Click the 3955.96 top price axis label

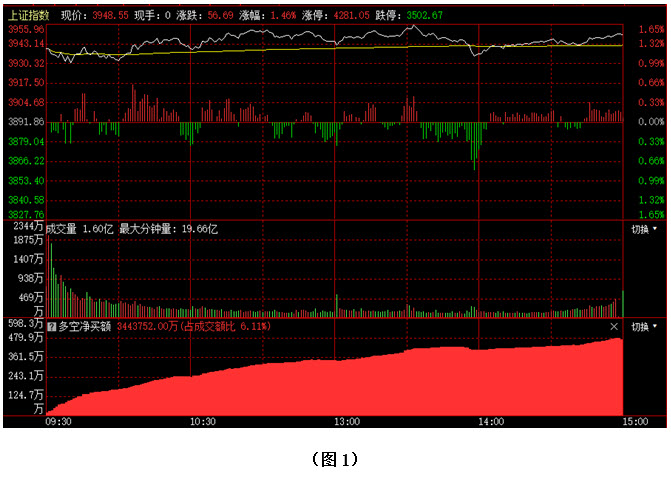[x=24, y=30]
